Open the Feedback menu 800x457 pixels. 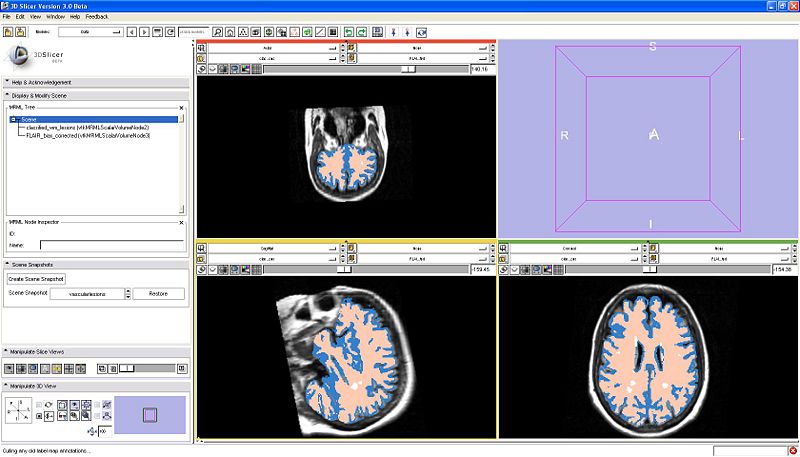pyautogui.click(x=97, y=17)
